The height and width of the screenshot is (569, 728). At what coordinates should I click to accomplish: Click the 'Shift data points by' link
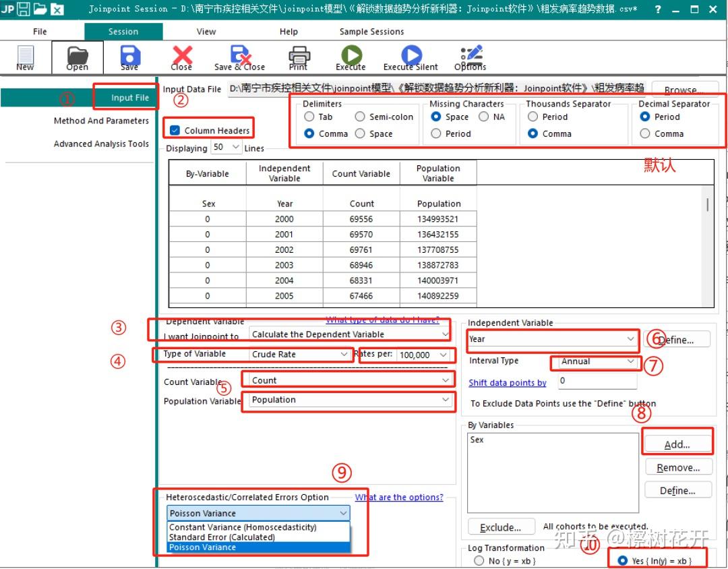508,383
